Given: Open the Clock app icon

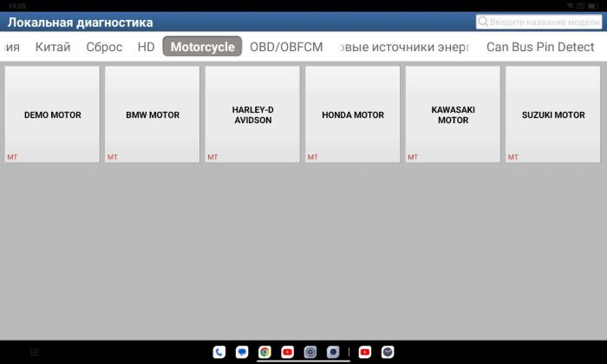Looking at the screenshot, I should (x=388, y=352).
